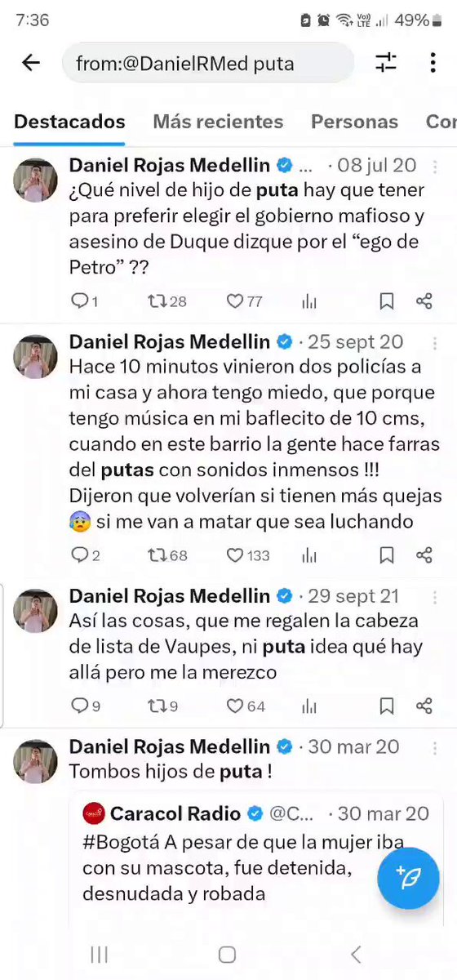Bookmark the 29 sept 21 tweet
457x980 pixels.
pos(387,706)
